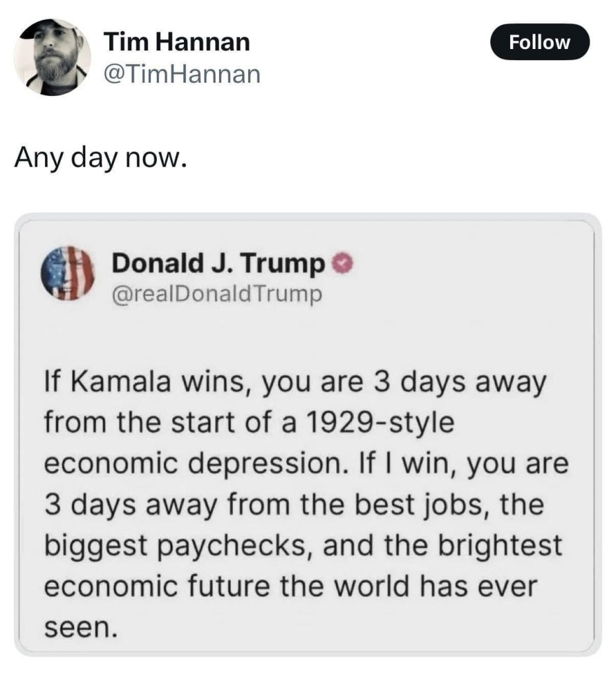Click the Follow button
The height and width of the screenshot is (677, 616).
(x=539, y=42)
